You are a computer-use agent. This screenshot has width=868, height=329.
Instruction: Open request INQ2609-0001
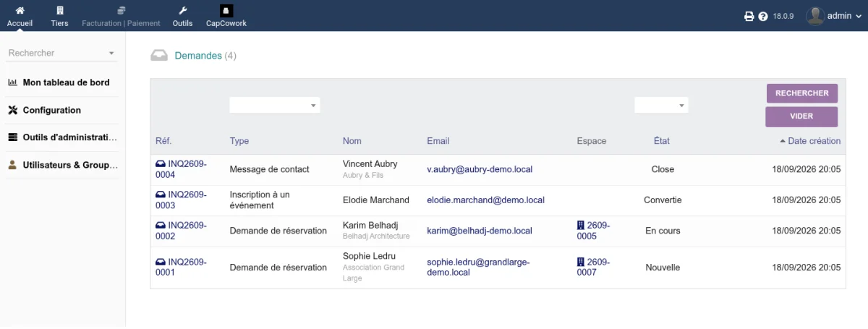click(x=182, y=267)
